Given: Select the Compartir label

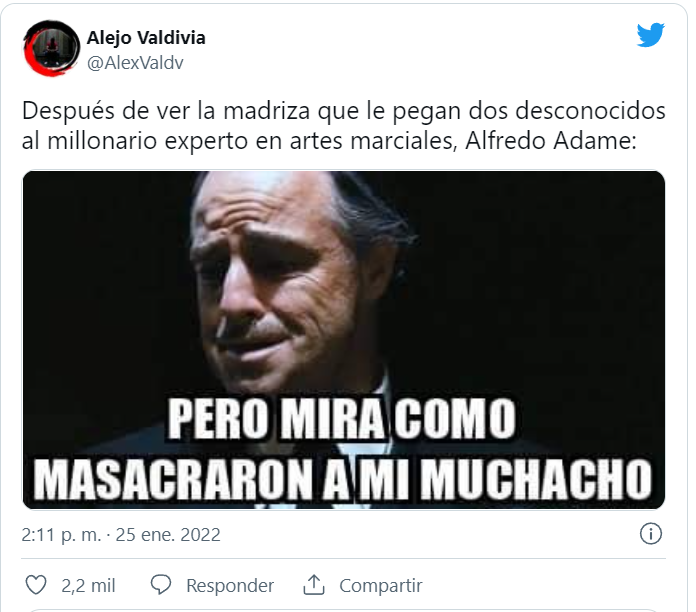Looking at the screenshot, I should (x=381, y=586).
